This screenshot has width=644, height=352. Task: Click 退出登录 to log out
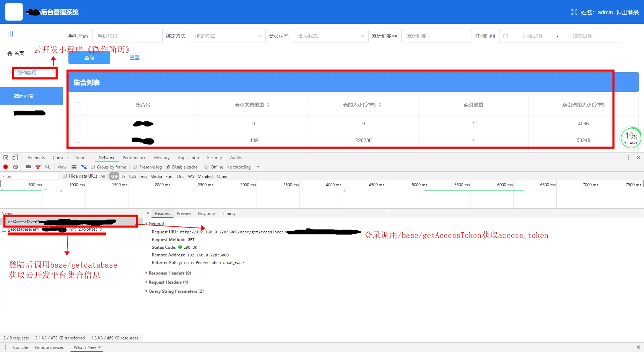[x=628, y=12]
